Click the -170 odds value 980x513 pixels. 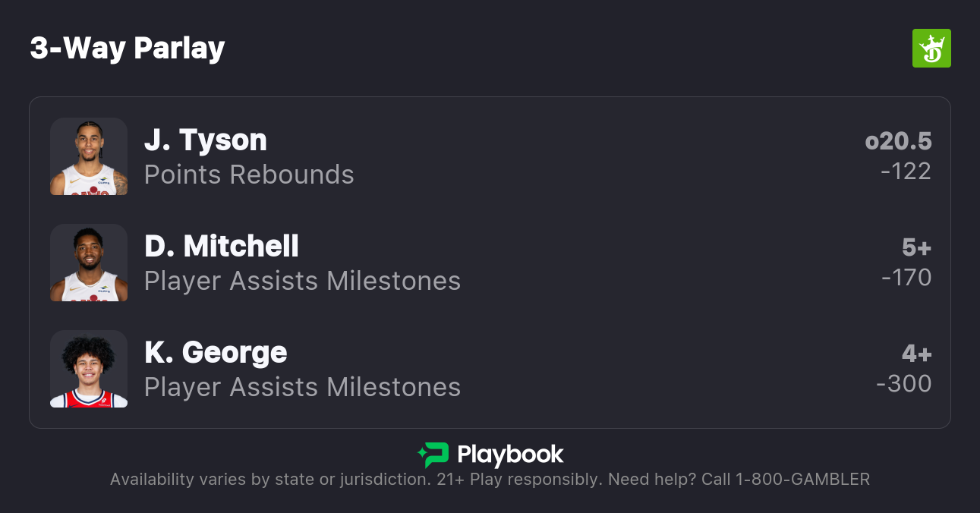(906, 278)
